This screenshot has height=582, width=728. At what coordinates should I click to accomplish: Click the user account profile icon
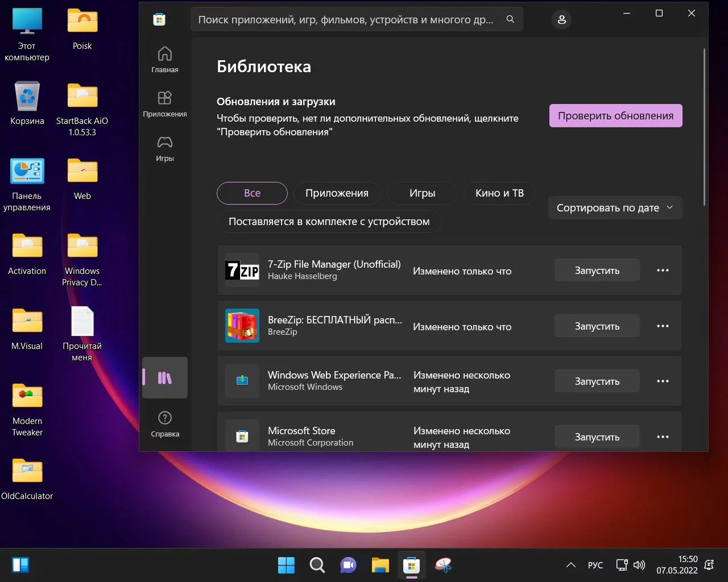[x=561, y=20]
